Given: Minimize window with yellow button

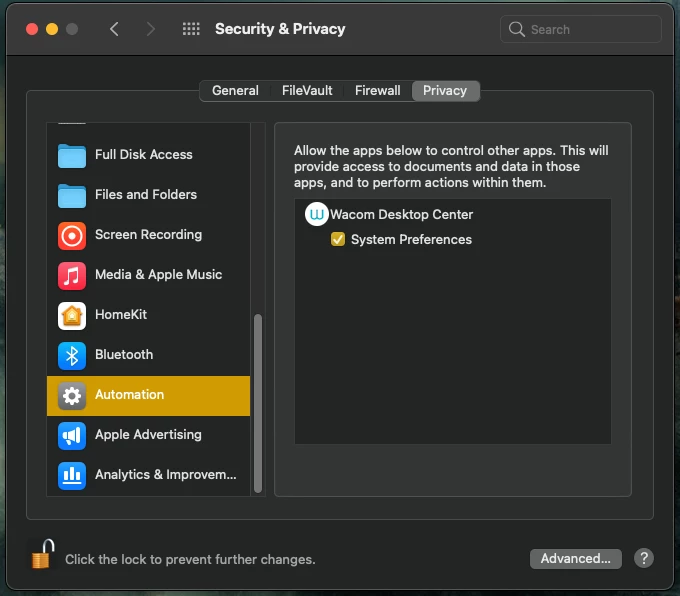Looking at the screenshot, I should [x=52, y=29].
